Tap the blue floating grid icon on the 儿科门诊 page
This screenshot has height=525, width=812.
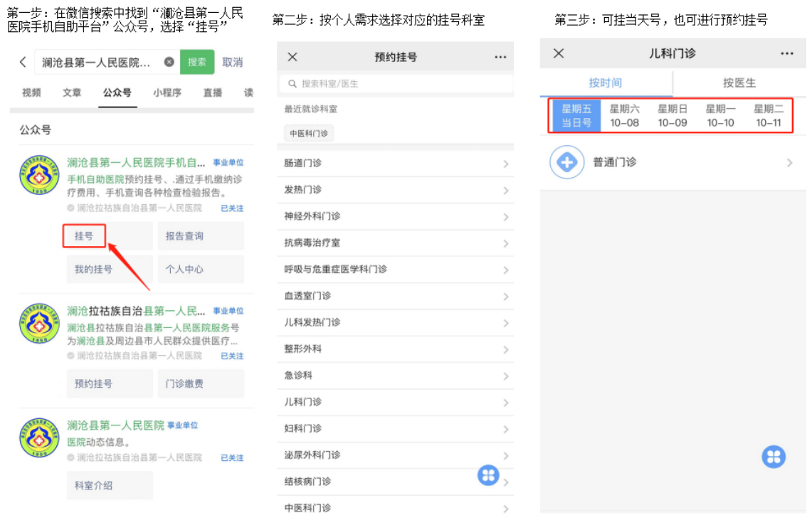[x=774, y=457]
